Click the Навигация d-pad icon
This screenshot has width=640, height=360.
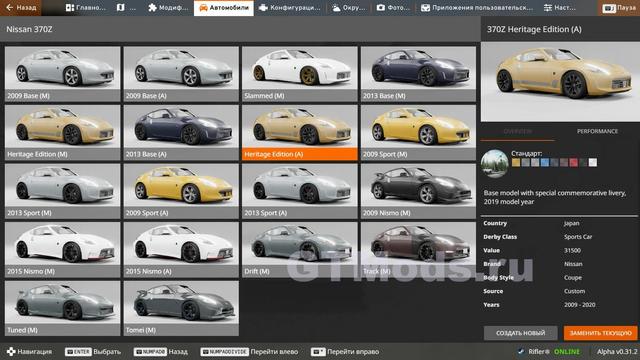(11, 351)
